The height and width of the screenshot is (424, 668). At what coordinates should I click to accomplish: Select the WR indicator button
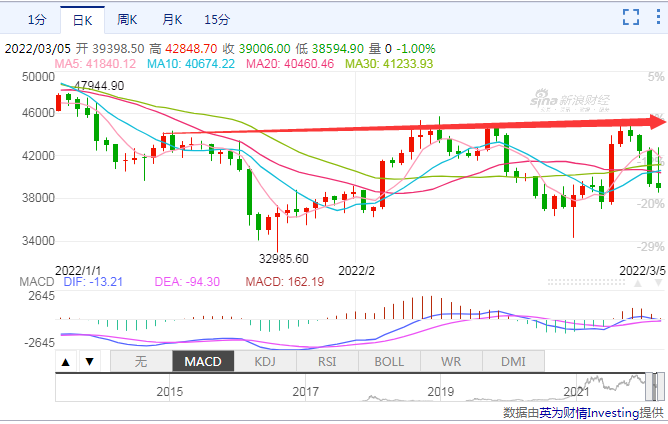450,361
